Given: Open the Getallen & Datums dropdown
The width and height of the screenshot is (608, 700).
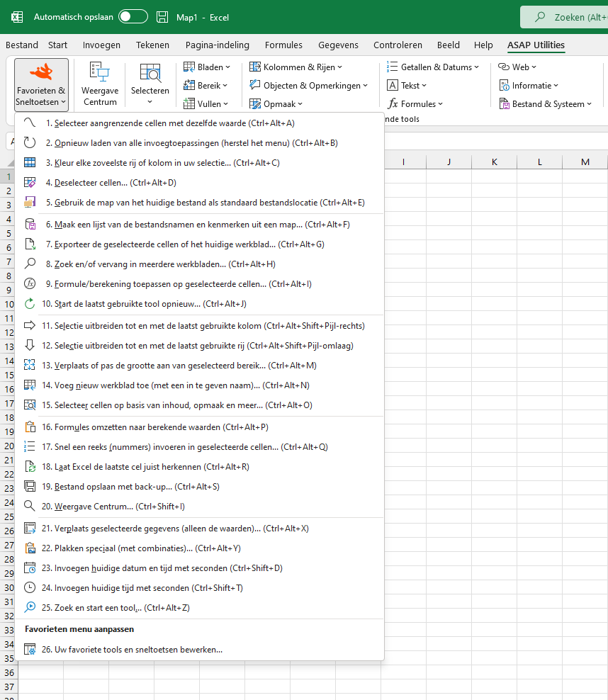Looking at the screenshot, I should click(x=434, y=67).
